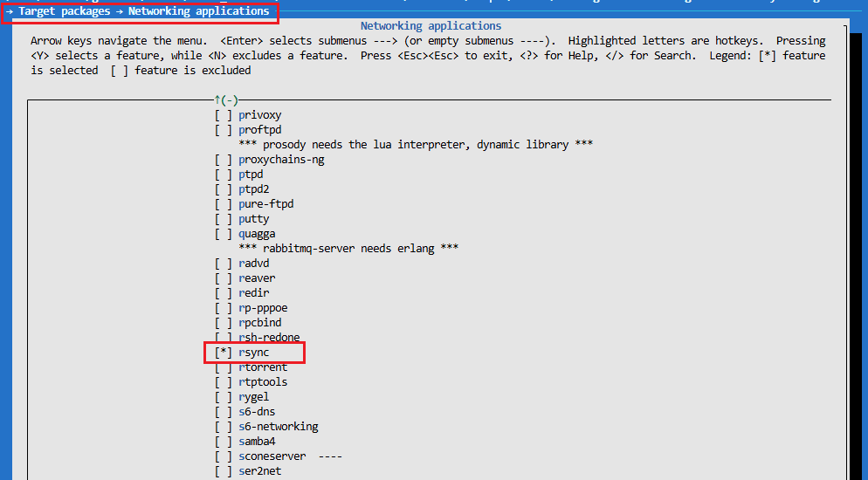Open the sconeserver empty submenu entry
This screenshot has height=480, width=868.
pyautogui.click(x=279, y=456)
